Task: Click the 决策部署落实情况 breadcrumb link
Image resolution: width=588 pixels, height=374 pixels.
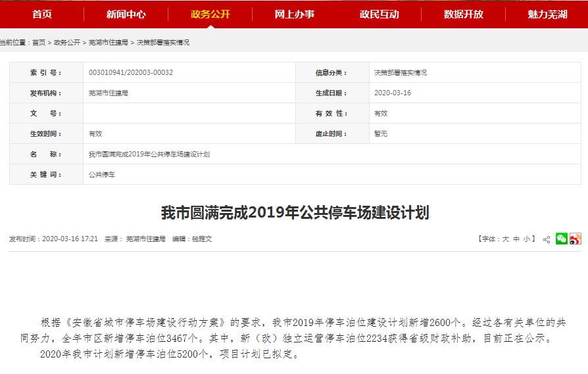Action: coord(163,42)
